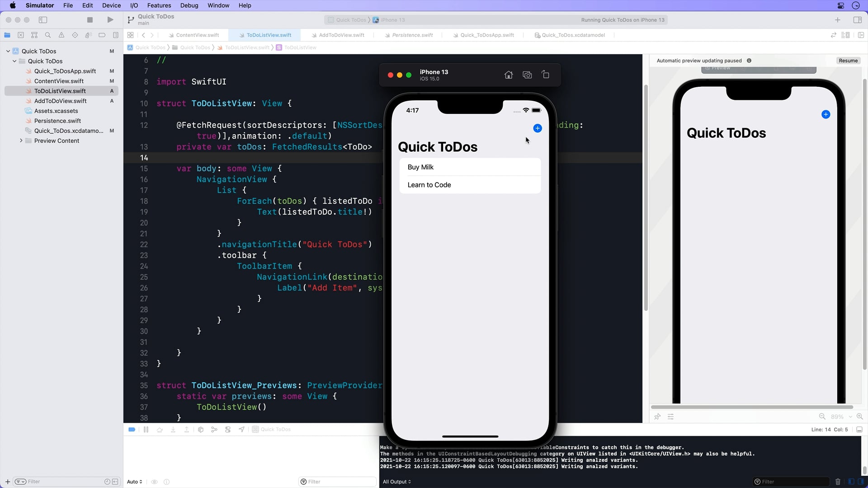
Task: Switch to Quick_ToDosApp.swift editor tab
Action: point(483,35)
